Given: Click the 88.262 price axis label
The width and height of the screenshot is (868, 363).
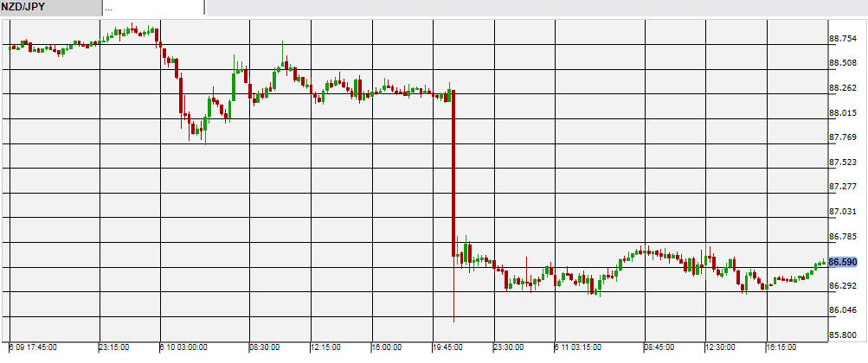Looking at the screenshot, I should (x=843, y=88).
